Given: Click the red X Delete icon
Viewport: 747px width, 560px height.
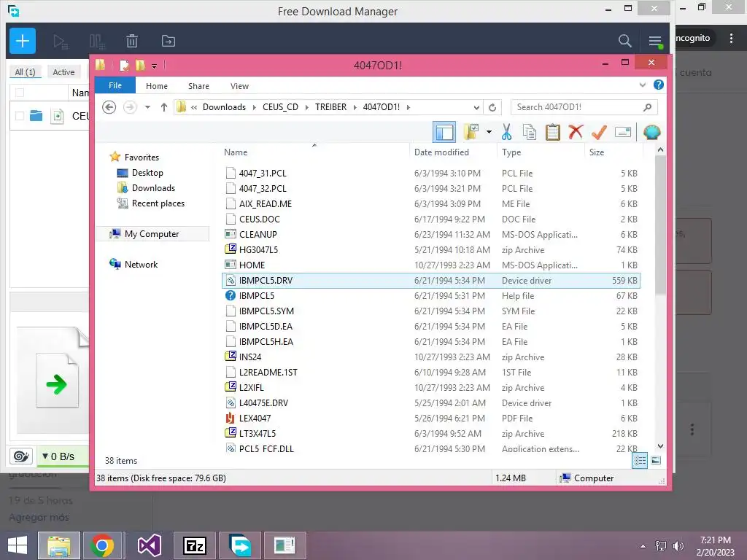Looking at the screenshot, I should pos(576,131).
